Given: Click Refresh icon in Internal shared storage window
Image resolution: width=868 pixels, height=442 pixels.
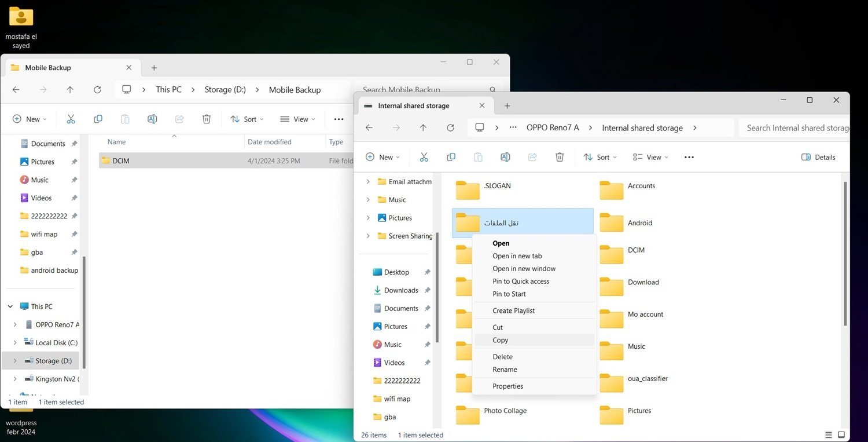Looking at the screenshot, I should [x=450, y=128].
